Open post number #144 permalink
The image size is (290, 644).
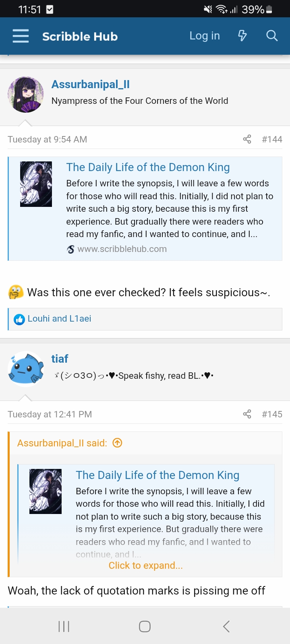(x=272, y=139)
